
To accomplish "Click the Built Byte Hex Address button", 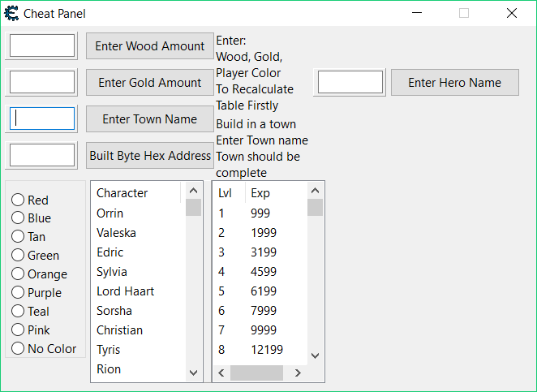I will coord(149,156).
